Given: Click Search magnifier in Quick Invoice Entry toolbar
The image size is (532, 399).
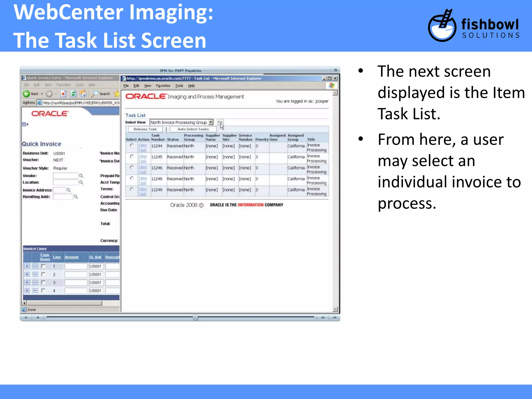Looking at the screenshot, I should click(x=95, y=94).
